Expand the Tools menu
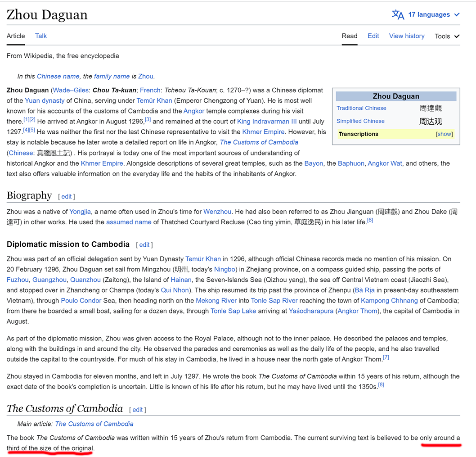The width and height of the screenshot is (476, 457). (447, 36)
